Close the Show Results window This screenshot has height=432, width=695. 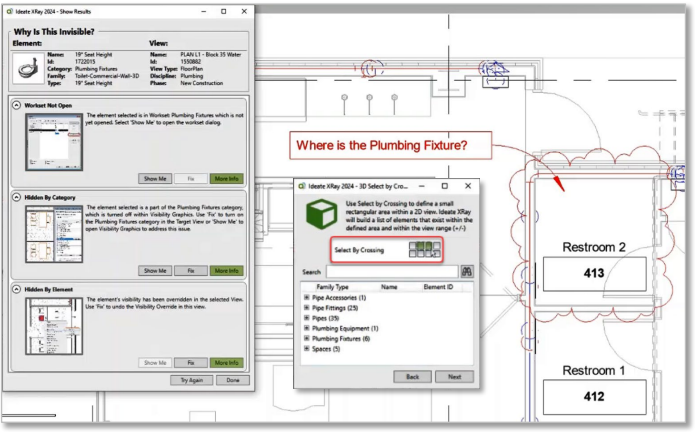pyautogui.click(x=244, y=12)
